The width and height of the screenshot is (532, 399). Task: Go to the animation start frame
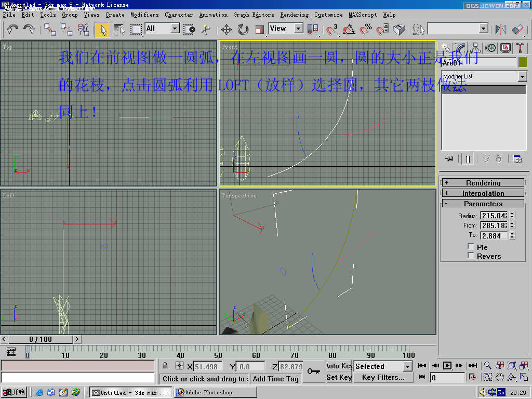(x=422, y=365)
